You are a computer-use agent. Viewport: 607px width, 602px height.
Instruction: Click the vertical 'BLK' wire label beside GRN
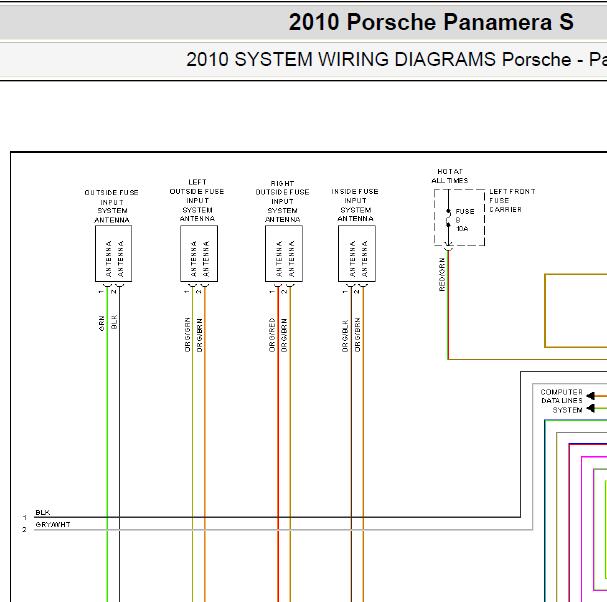coord(114,322)
